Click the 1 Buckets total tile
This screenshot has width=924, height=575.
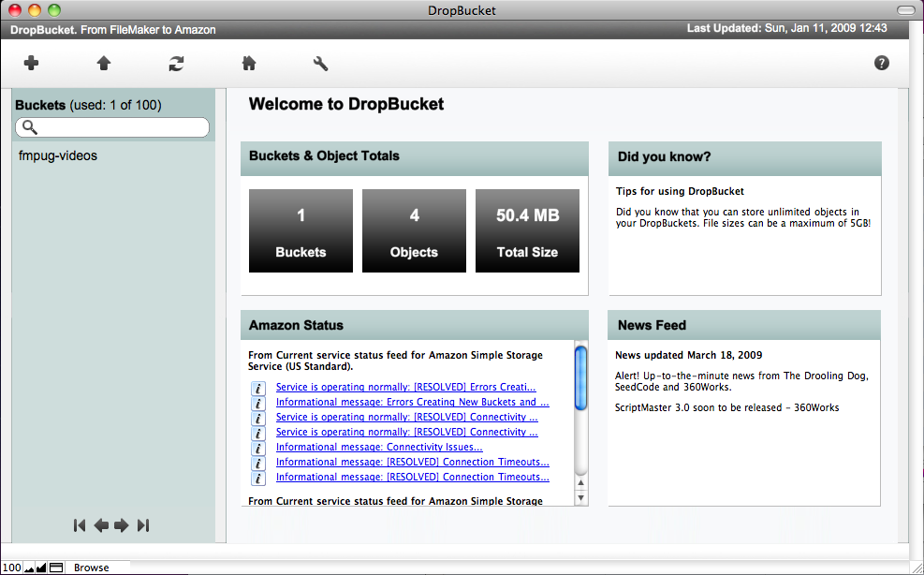[301, 230]
